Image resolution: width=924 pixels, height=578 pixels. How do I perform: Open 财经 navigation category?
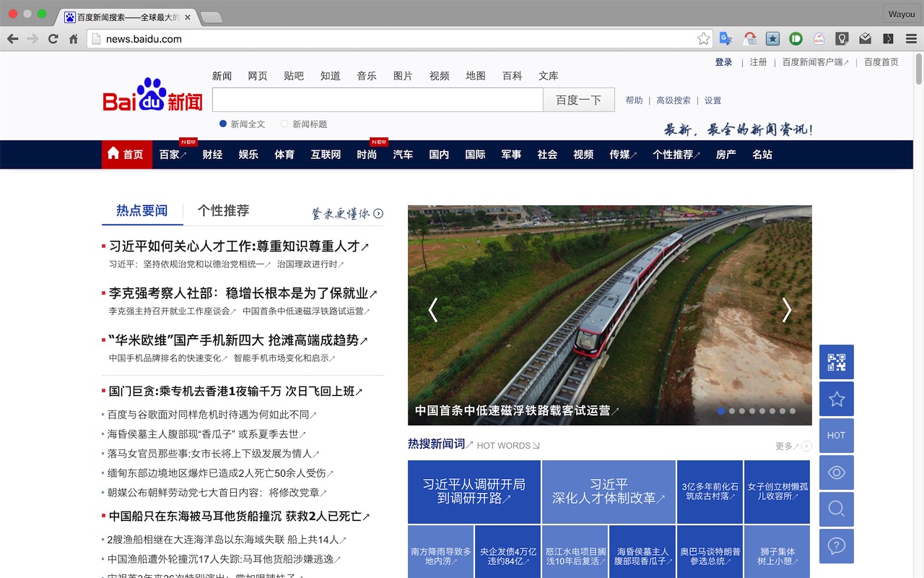tap(212, 155)
